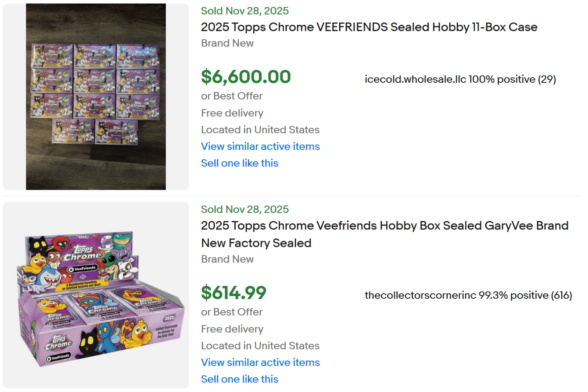The image size is (588, 392).
Task: Click Located in United States on second listing
Action: 260,346
